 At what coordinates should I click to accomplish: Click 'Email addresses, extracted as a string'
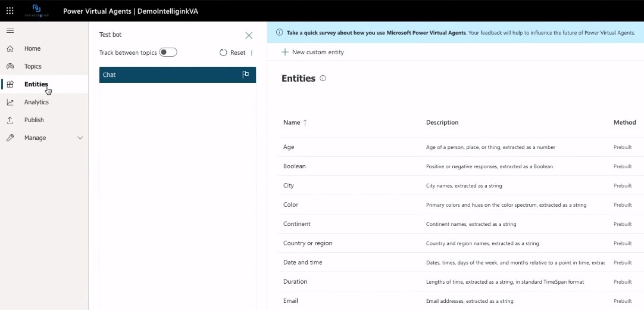click(x=470, y=301)
